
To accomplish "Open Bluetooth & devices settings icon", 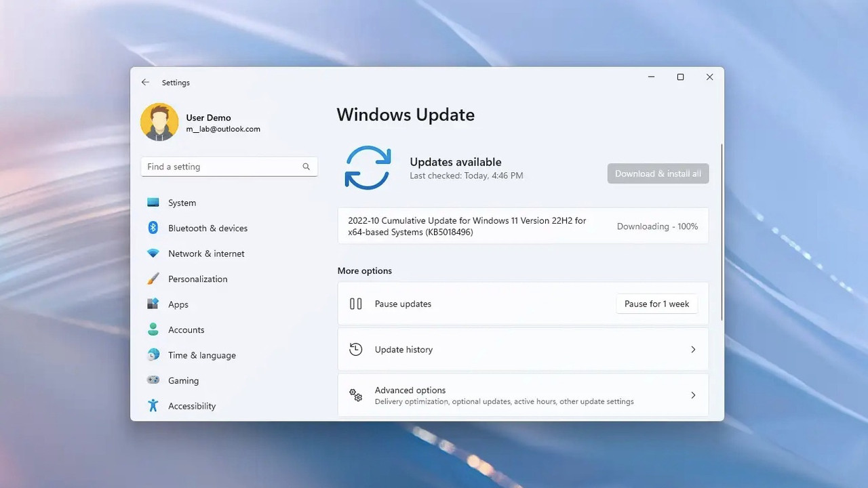I will click(x=153, y=228).
